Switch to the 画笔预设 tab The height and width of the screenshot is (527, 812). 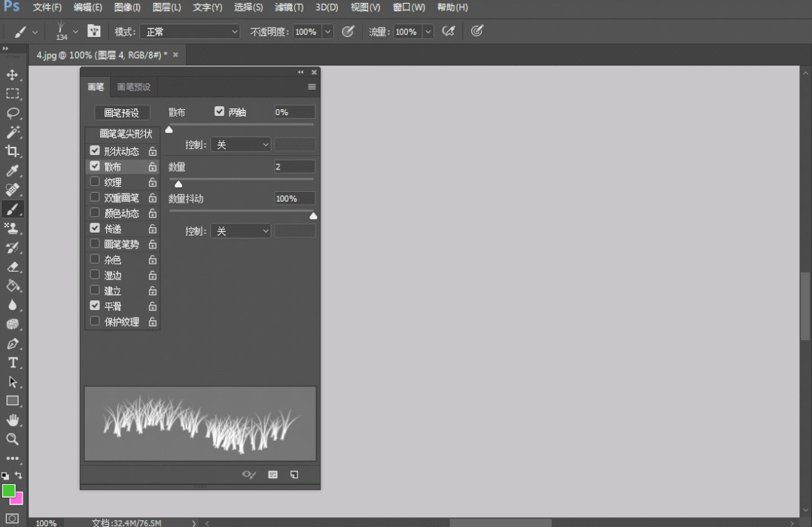pyautogui.click(x=133, y=87)
